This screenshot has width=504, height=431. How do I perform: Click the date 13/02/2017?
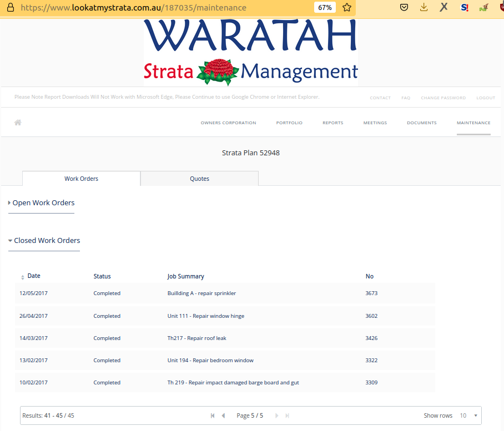[x=33, y=360]
